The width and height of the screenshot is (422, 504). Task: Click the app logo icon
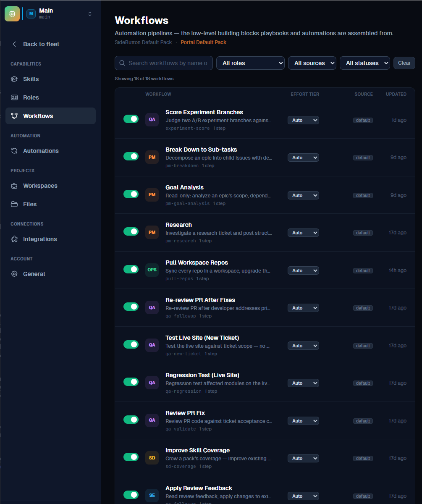[x=12, y=14]
